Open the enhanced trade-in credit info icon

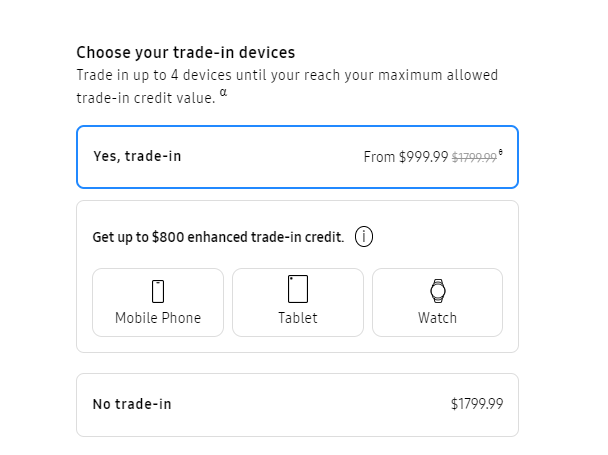coord(364,237)
